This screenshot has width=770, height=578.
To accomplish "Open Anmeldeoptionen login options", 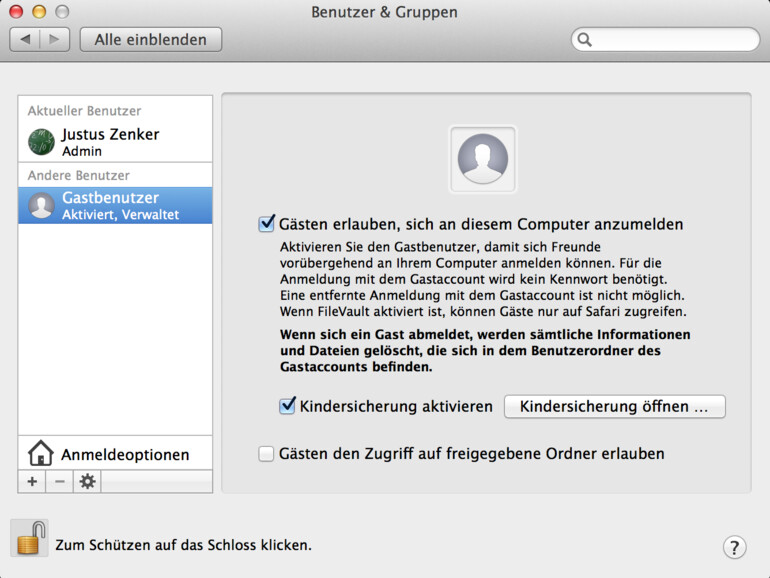I will pyautogui.click(x=124, y=454).
